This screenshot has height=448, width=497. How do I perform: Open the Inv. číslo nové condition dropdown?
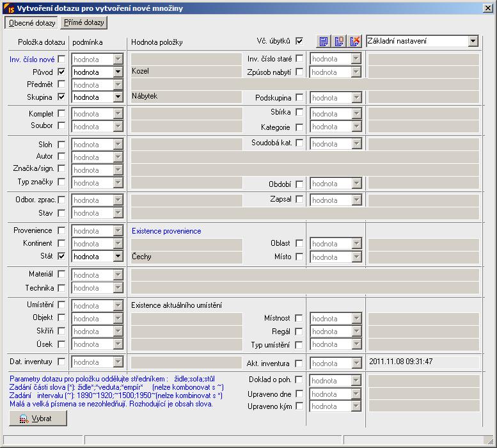pos(118,60)
